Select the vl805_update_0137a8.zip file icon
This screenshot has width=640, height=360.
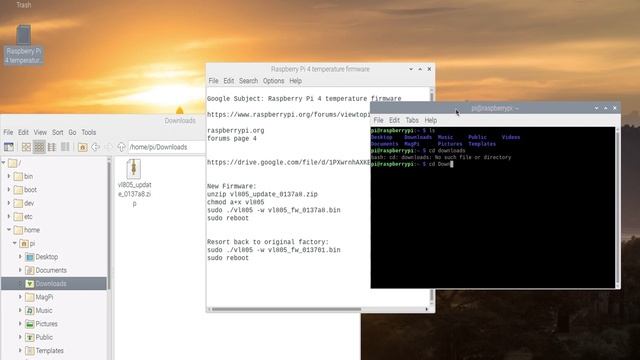point(134,169)
